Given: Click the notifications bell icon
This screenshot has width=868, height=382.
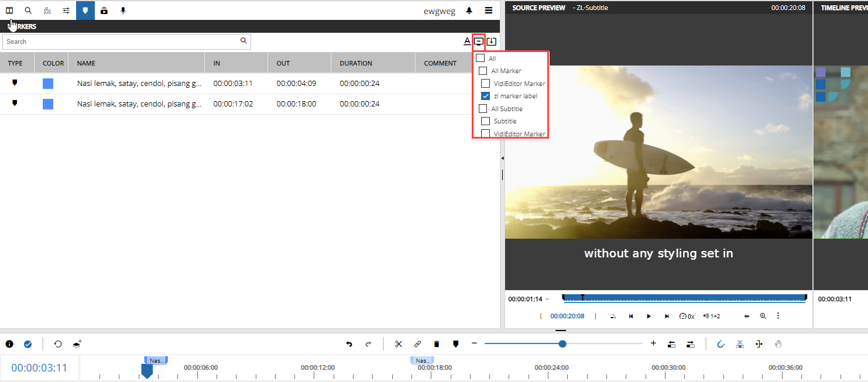Looking at the screenshot, I should tap(469, 11).
